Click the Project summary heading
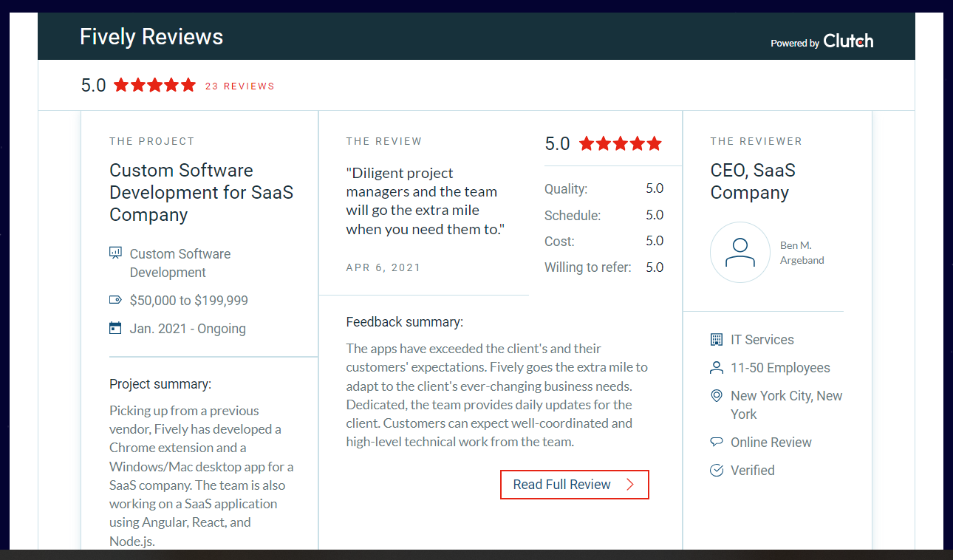 coord(160,384)
